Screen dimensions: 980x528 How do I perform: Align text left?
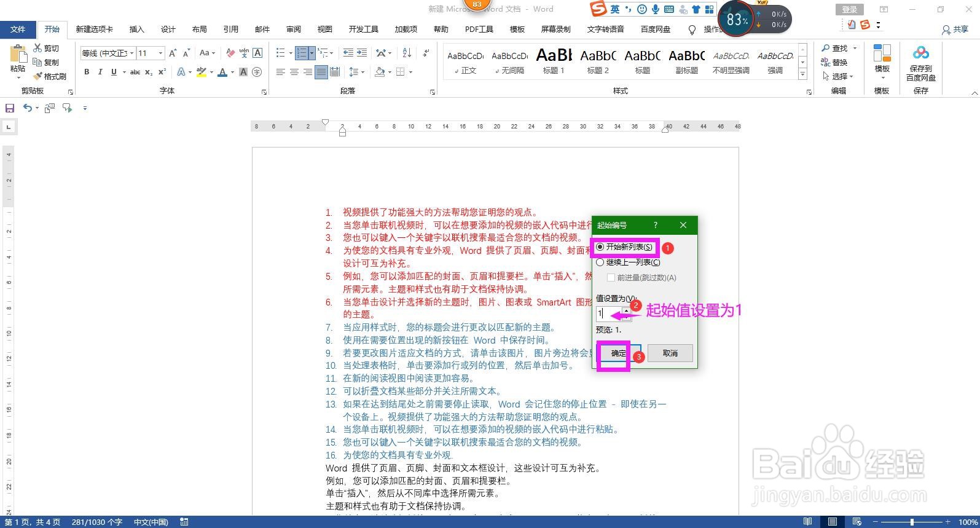coord(280,72)
